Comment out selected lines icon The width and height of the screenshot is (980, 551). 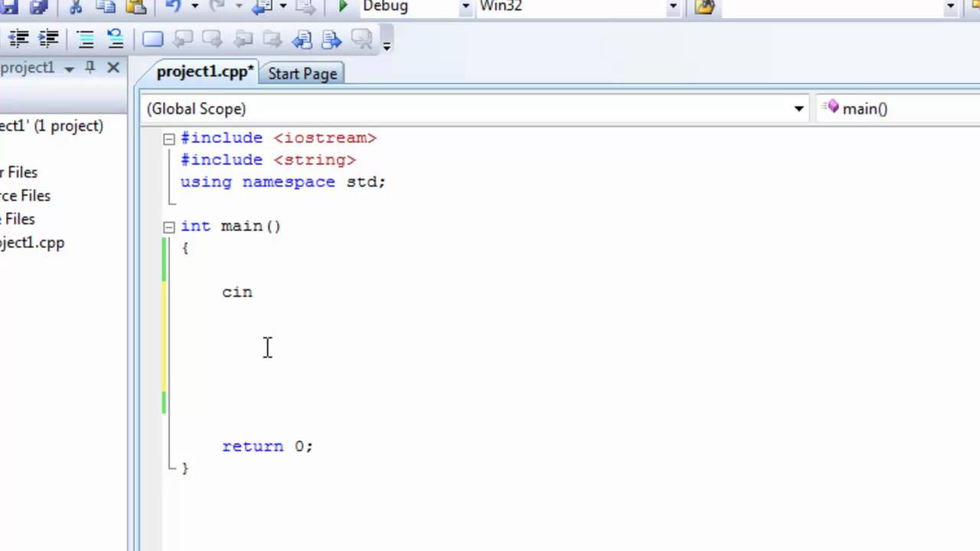tap(86, 39)
